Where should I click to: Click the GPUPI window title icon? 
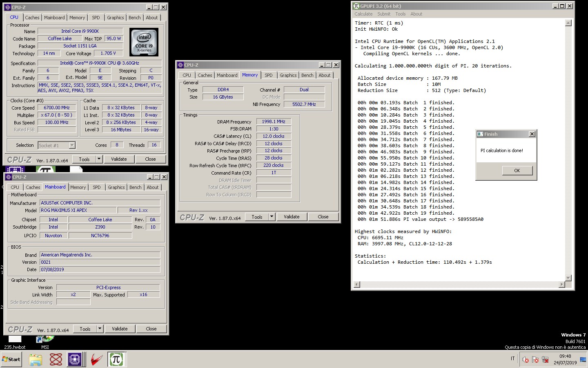coord(356,6)
